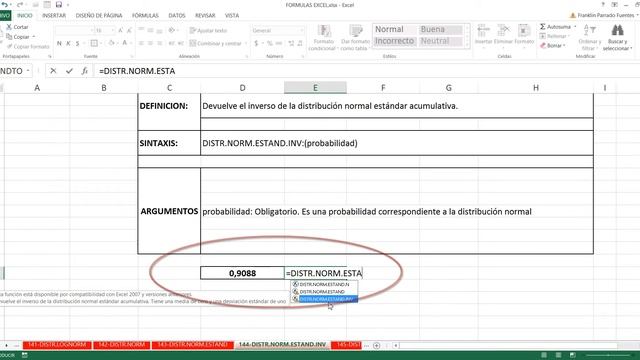This screenshot has width=640, height=360.
Task: Click the accounting currency $ icon
Action: click(x=256, y=43)
